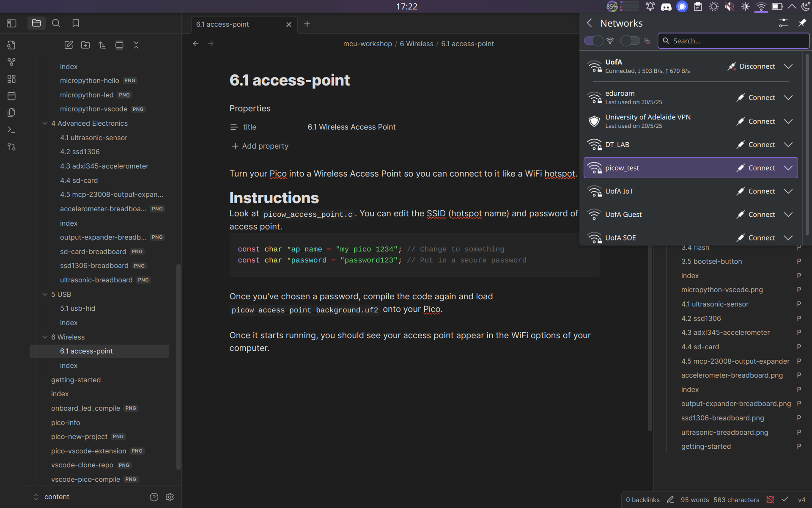Connect to the eduroam network
This screenshot has width=812, height=508.
(755, 97)
